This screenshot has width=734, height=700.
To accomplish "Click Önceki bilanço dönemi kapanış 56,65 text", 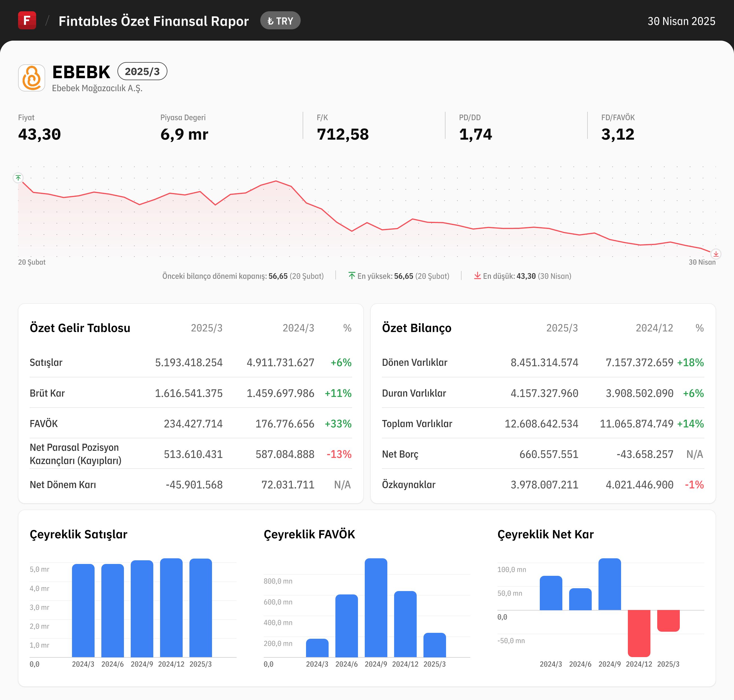I will (243, 276).
